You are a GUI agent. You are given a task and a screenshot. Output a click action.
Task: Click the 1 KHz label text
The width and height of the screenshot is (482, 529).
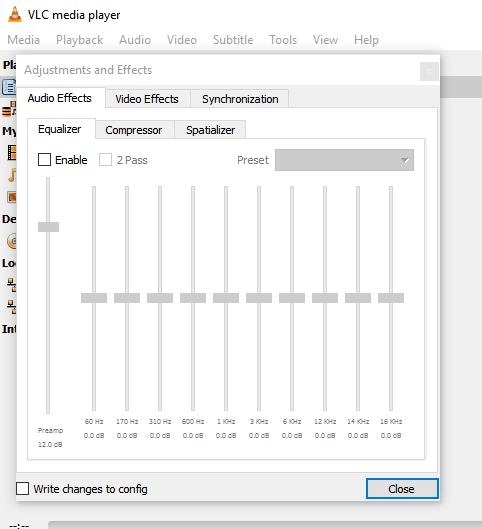(x=226, y=421)
